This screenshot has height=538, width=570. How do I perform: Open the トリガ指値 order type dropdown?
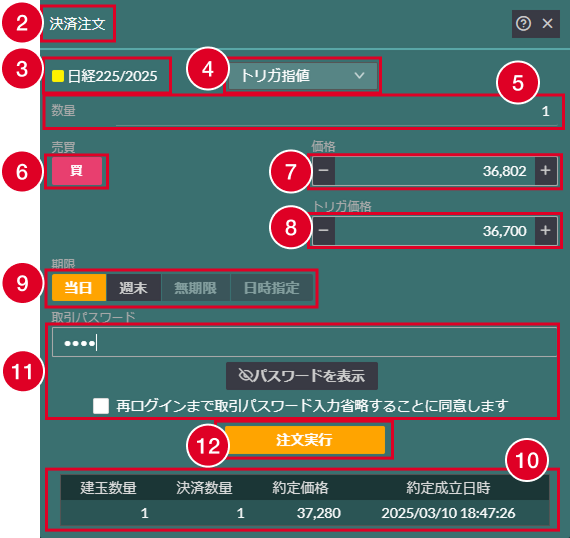pyautogui.click(x=302, y=76)
